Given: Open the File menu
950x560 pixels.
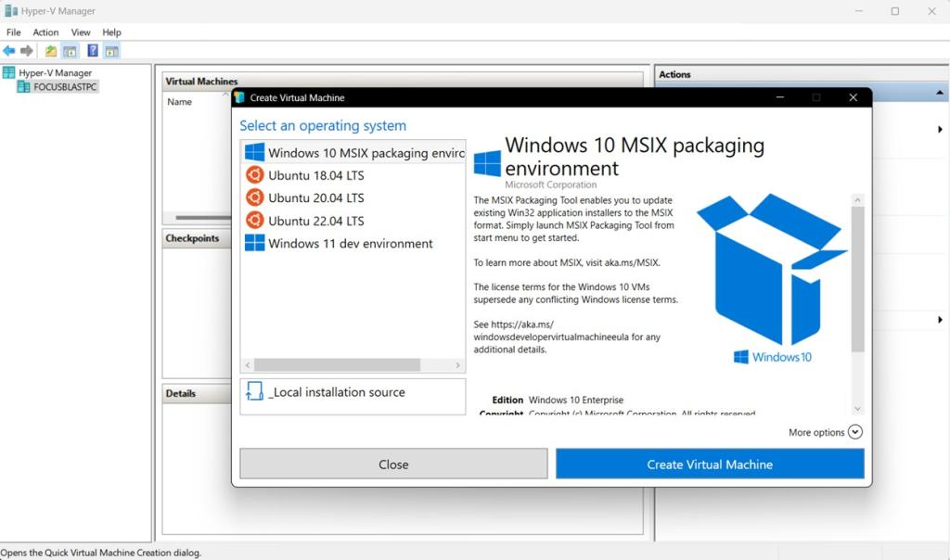Looking at the screenshot, I should (x=14, y=32).
